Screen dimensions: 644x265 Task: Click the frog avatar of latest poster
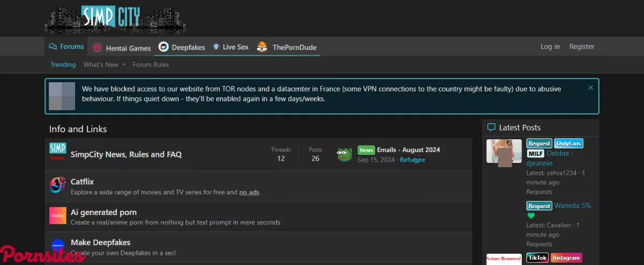(344, 155)
